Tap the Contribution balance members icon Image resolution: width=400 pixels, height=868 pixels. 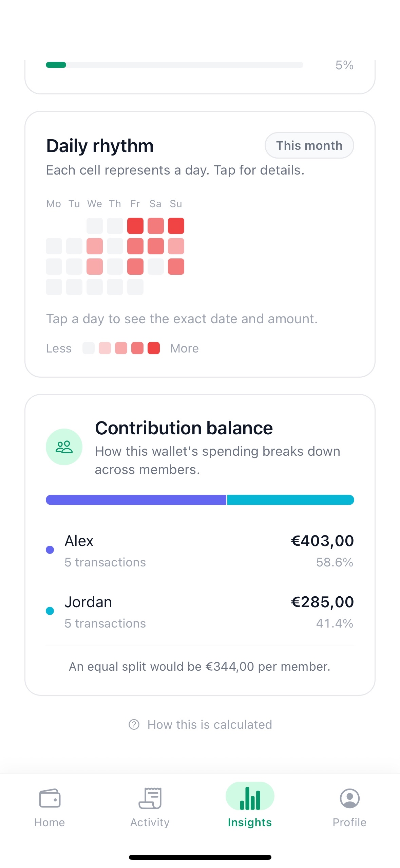(x=64, y=447)
